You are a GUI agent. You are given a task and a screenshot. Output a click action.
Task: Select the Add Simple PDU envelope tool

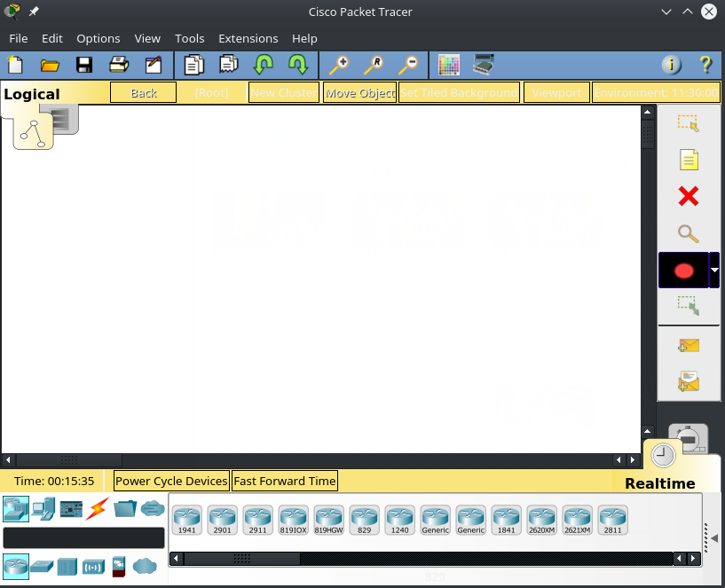(x=689, y=344)
